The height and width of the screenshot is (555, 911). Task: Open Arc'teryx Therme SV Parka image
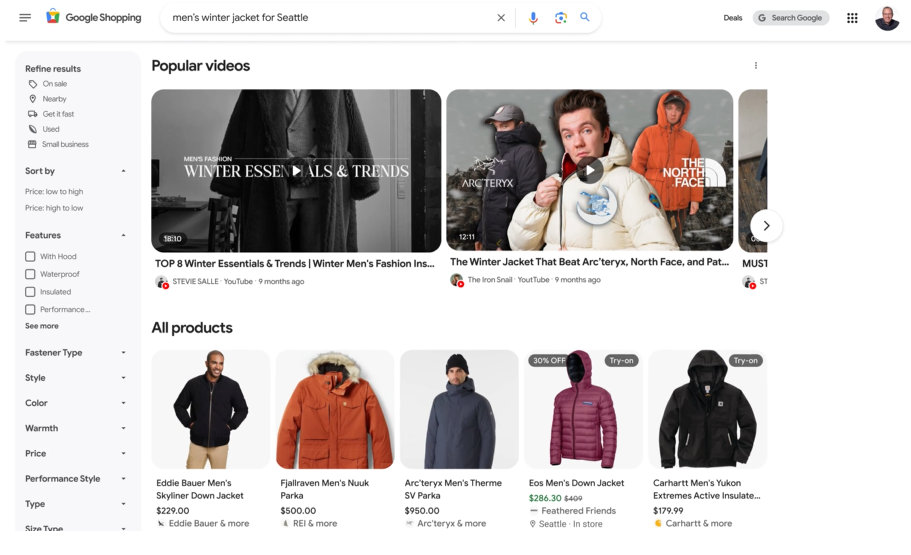[460, 409]
